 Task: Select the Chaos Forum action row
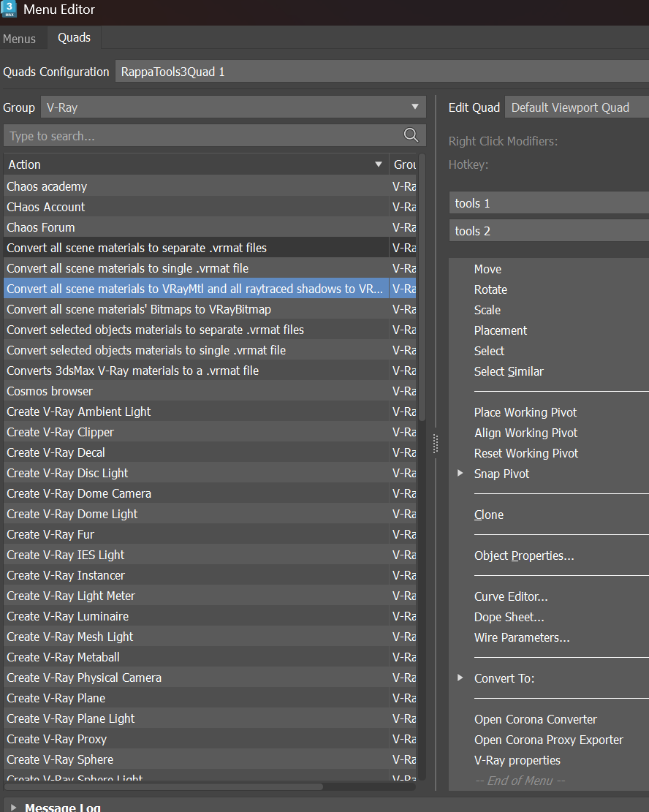[x=210, y=227]
